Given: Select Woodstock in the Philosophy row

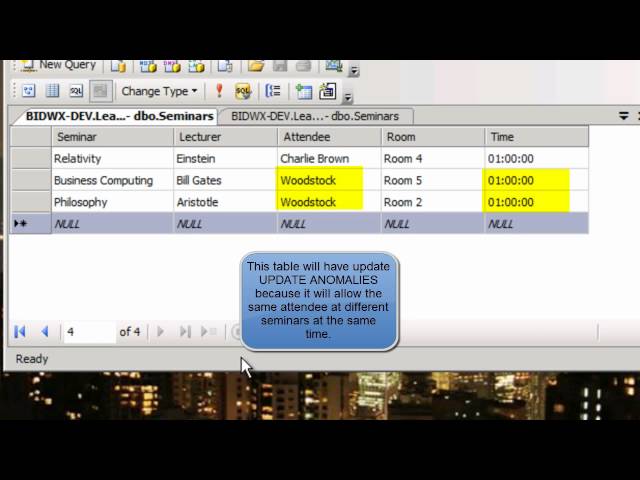Looking at the screenshot, I should click(x=329, y=202).
